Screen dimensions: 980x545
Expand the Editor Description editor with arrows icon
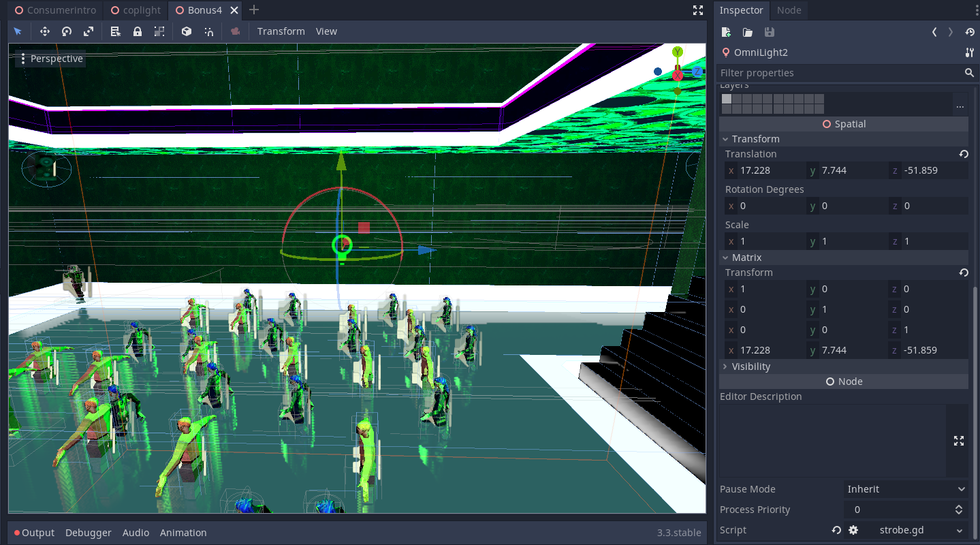[x=959, y=441]
